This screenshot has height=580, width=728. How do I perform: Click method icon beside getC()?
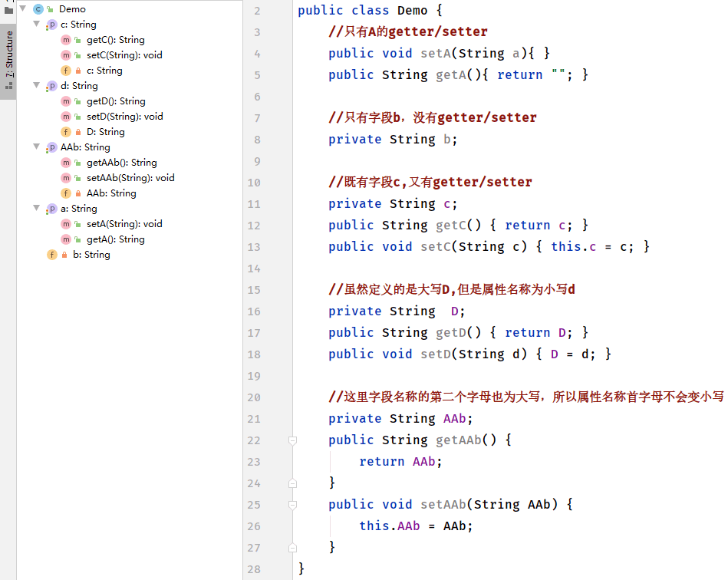coord(66,40)
